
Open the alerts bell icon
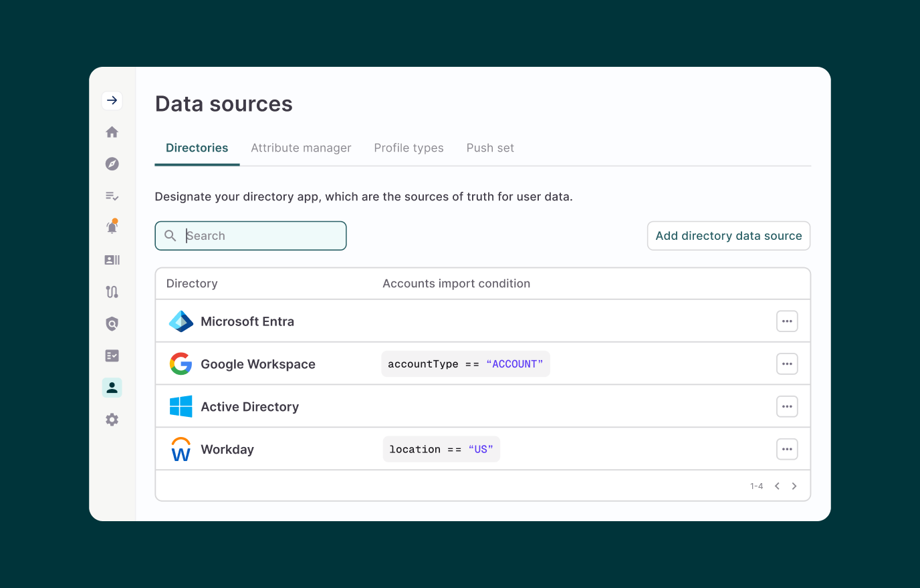(112, 227)
